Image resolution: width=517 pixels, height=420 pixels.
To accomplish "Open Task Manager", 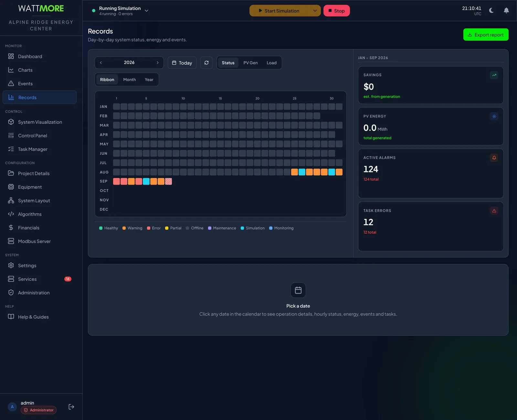I will tap(39, 149).
